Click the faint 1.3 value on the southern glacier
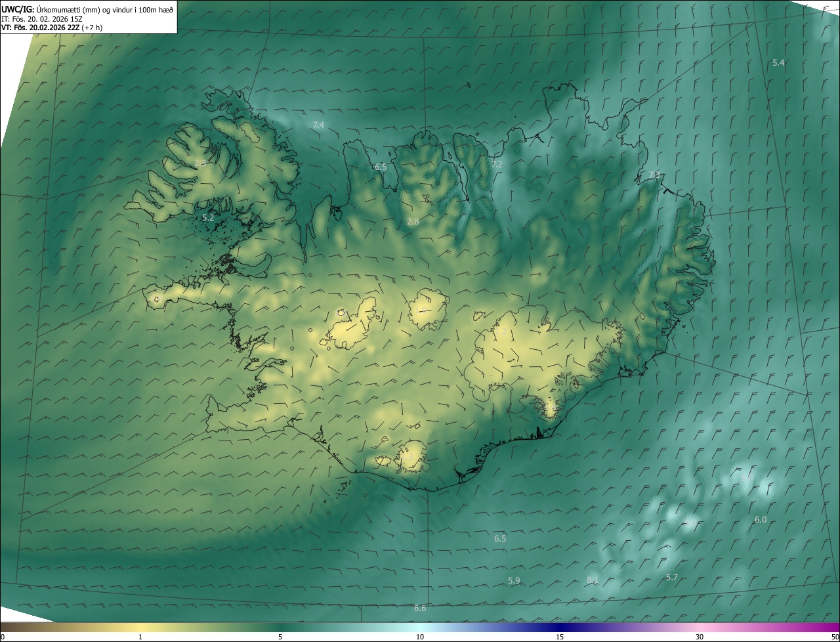This screenshot has width=840, height=642. (408, 456)
